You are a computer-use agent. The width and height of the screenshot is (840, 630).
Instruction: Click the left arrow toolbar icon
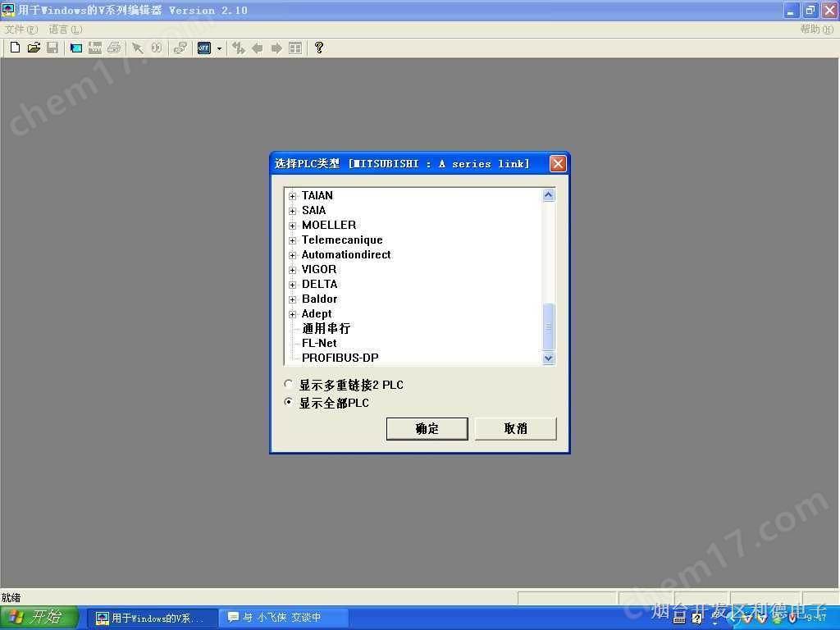pos(258,48)
